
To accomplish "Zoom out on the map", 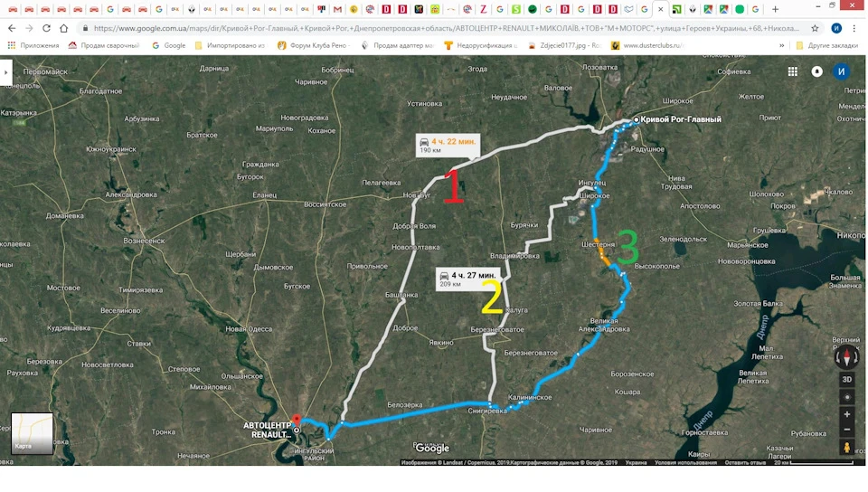I will point(846,430).
